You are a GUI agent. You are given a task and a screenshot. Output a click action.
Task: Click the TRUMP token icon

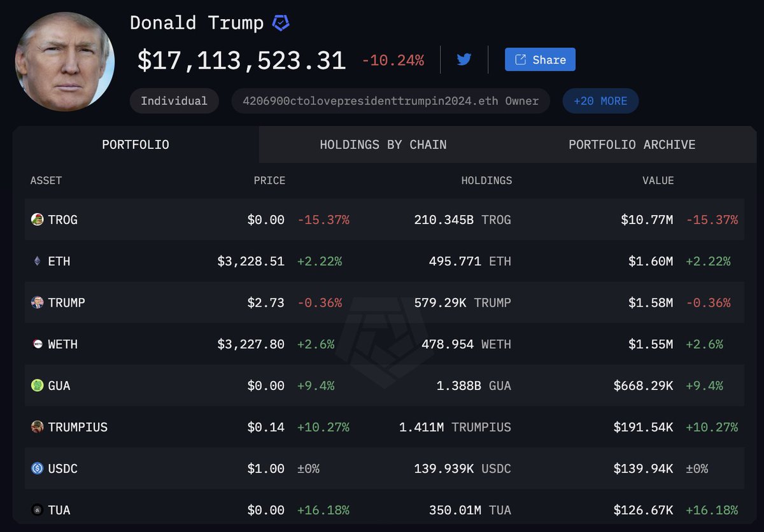tap(38, 302)
